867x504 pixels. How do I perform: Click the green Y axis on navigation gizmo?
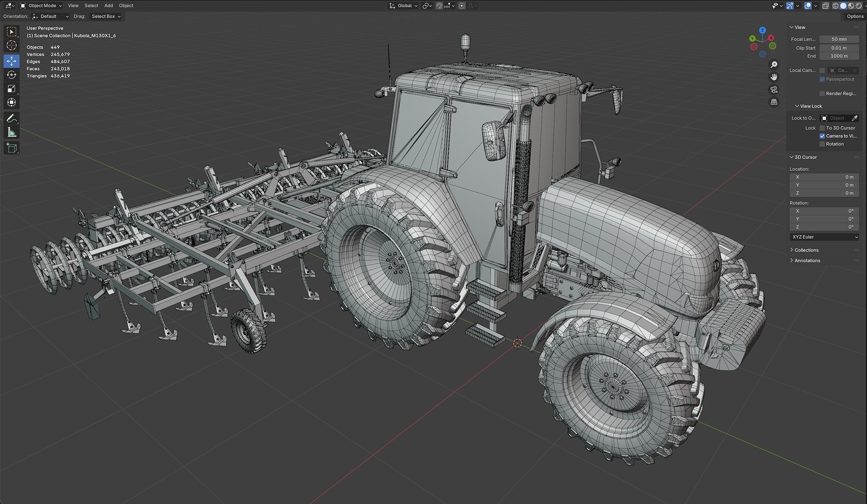[x=753, y=39]
